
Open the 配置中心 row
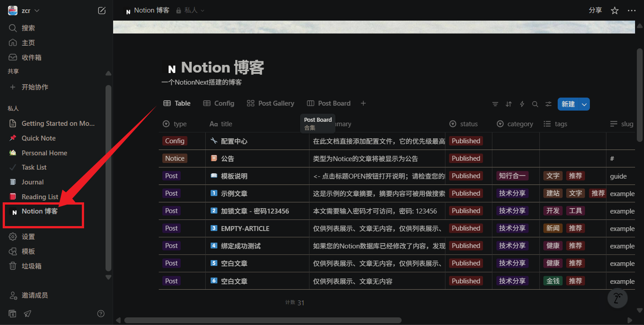pyautogui.click(x=234, y=141)
